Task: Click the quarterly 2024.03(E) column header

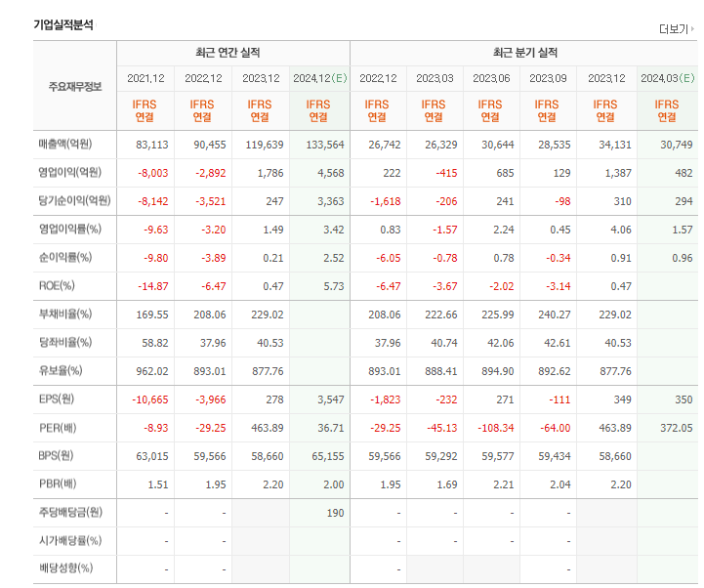Action: point(667,78)
